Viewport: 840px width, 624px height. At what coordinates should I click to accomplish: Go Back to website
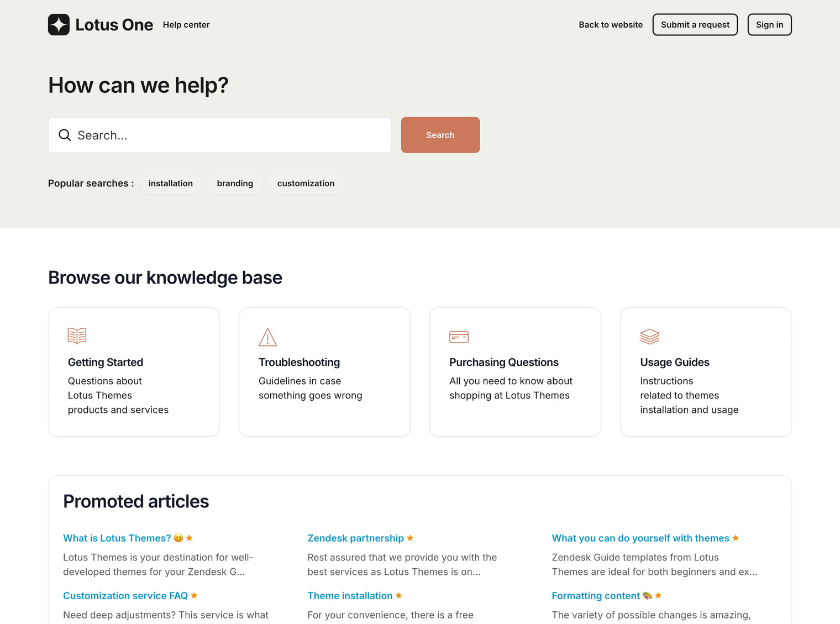tap(611, 25)
